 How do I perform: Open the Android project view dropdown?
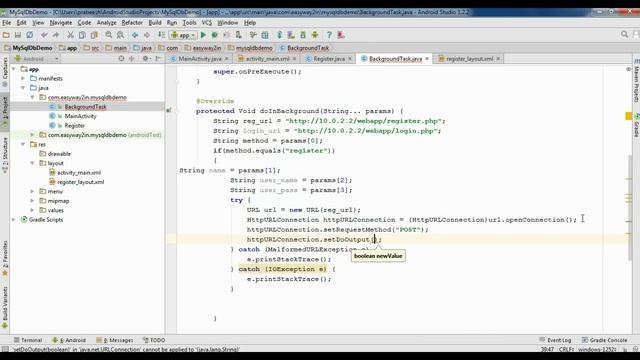point(36,59)
